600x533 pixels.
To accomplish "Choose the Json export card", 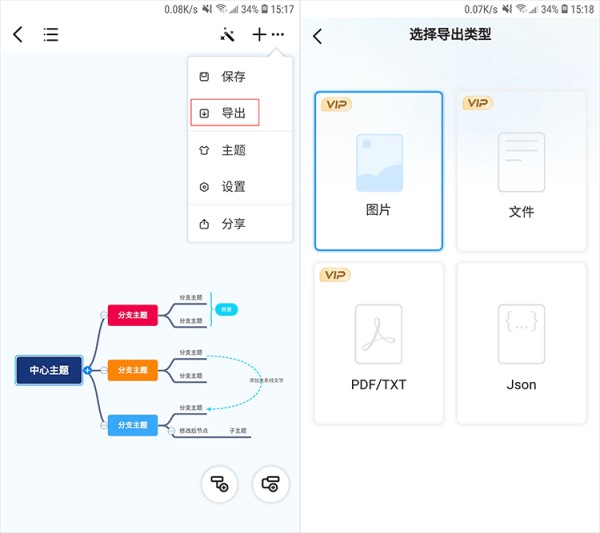I will (521, 343).
